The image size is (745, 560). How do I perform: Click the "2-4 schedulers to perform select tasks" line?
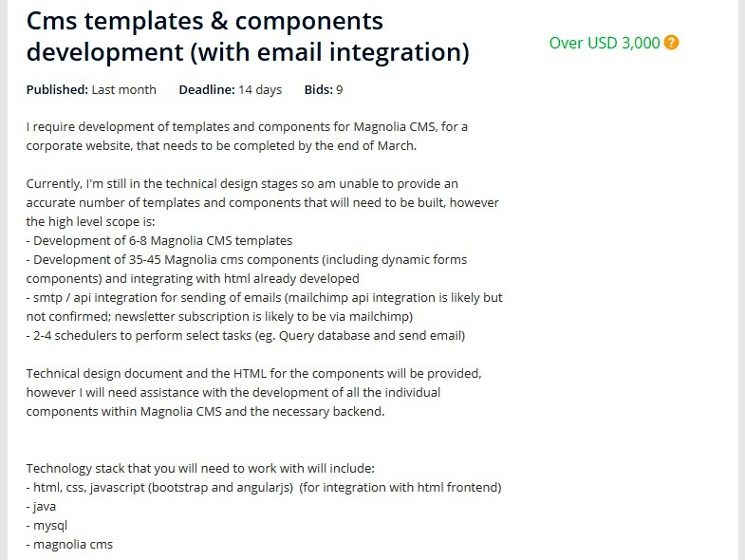pyautogui.click(x=246, y=335)
